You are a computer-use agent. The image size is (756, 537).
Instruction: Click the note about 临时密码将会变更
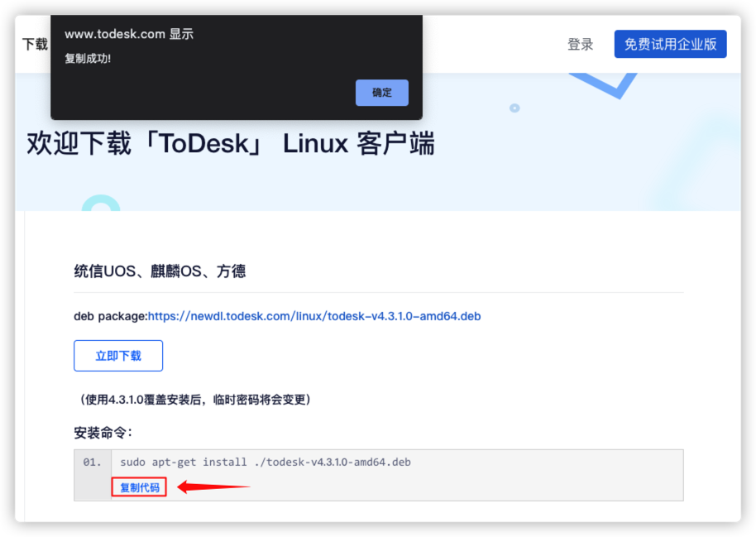tap(195, 400)
